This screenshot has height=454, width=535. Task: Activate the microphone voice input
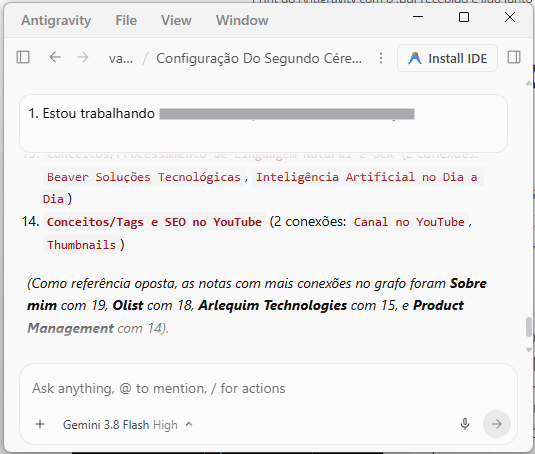(x=465, y=424)
